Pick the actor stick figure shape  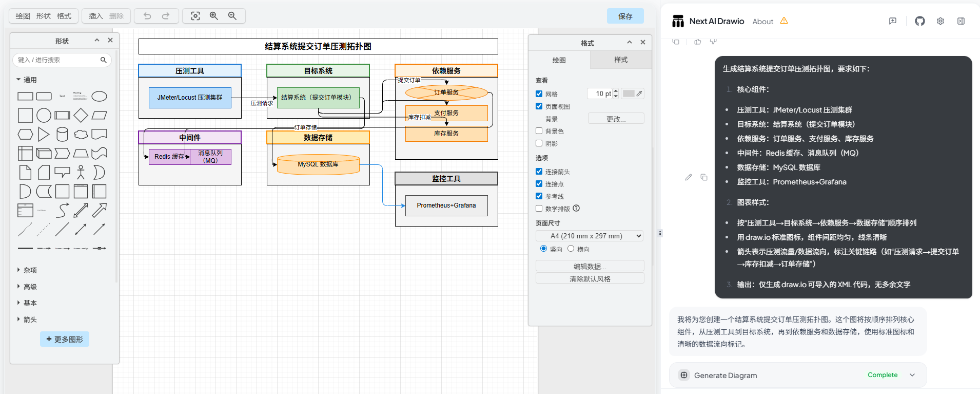point(81,172)
